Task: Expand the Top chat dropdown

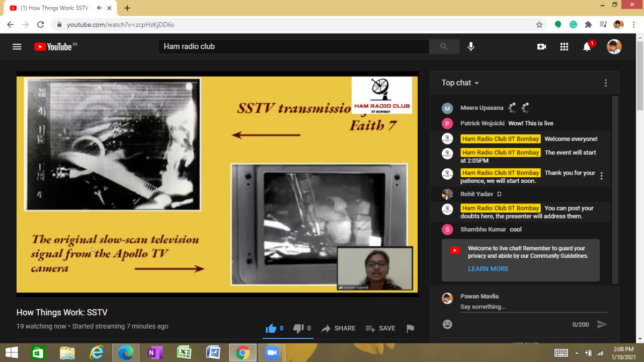Action: pos(460,83)
